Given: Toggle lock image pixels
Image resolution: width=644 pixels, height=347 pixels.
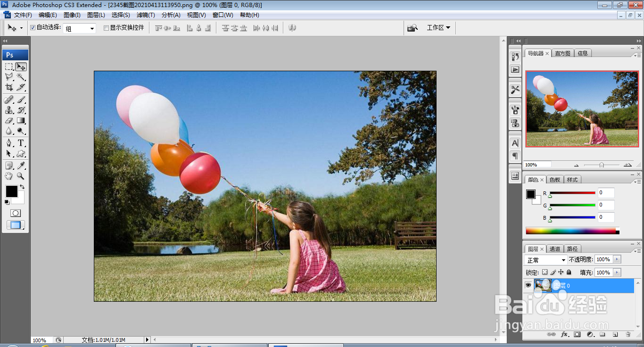Looking at the screenshot, I should click(x=553, y=272).
